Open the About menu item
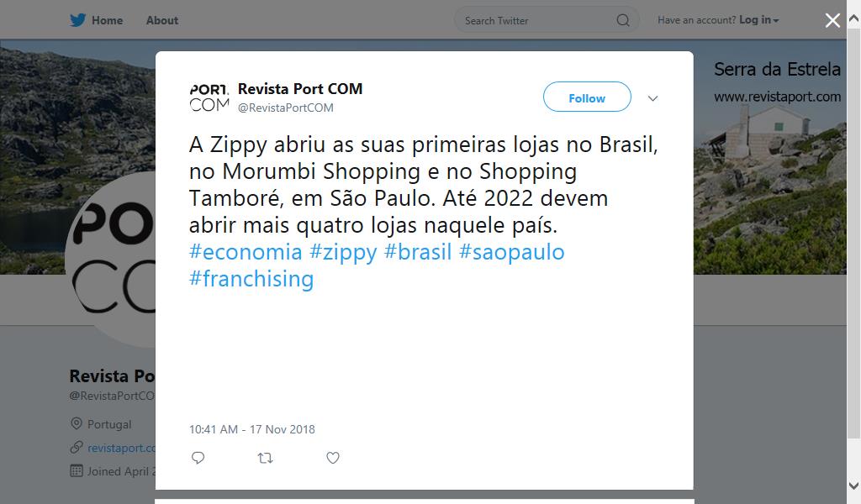Screen dimensions: 861x504 pyautogui.click(x=162, y=20)
